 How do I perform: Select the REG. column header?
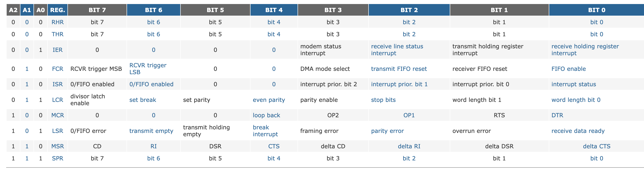pyautogui.click(x=57, y=10)
